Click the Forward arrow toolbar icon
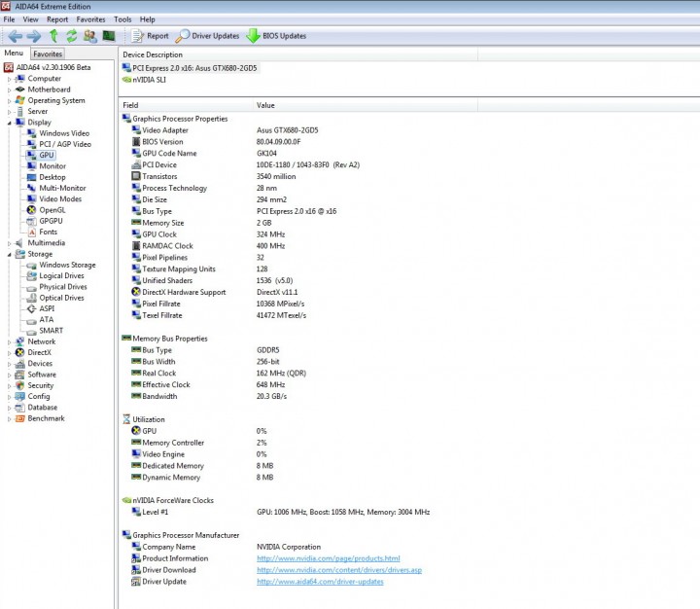Screen dimensions: 700x609 [33, 36]
